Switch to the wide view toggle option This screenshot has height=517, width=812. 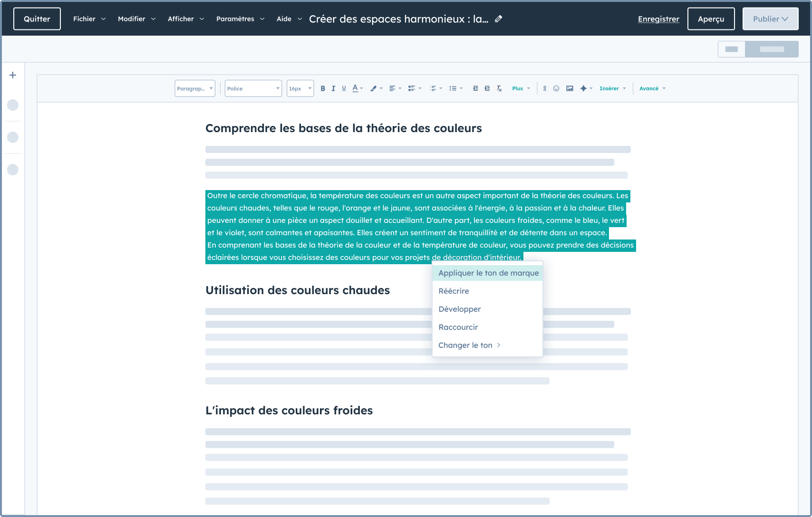(x=772, y=49)
